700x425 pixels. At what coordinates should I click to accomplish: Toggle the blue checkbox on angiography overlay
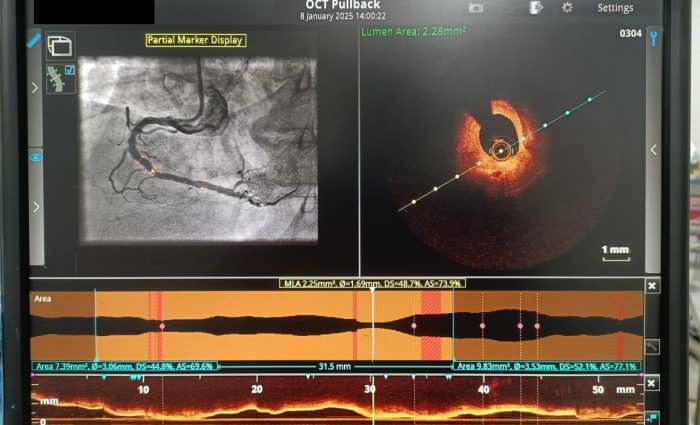pyautogui.click(x=69, y=70)
